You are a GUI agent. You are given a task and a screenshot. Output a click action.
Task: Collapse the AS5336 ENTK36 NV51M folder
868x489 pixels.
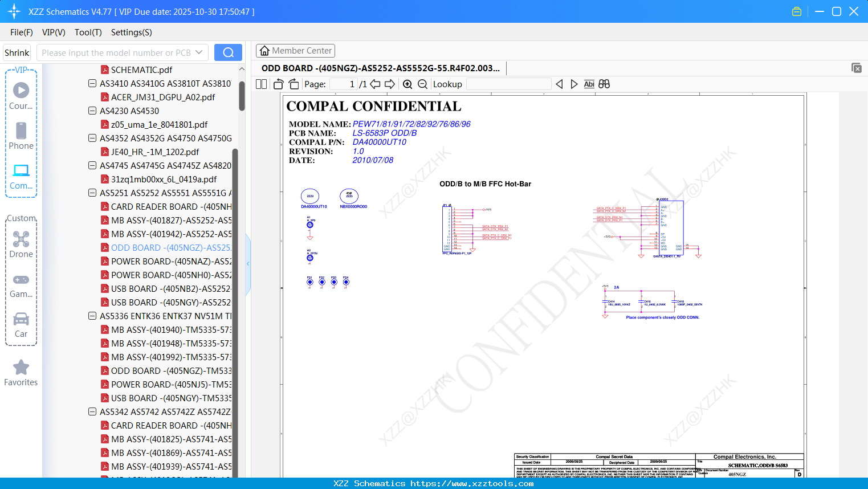(x=92, y=316)
